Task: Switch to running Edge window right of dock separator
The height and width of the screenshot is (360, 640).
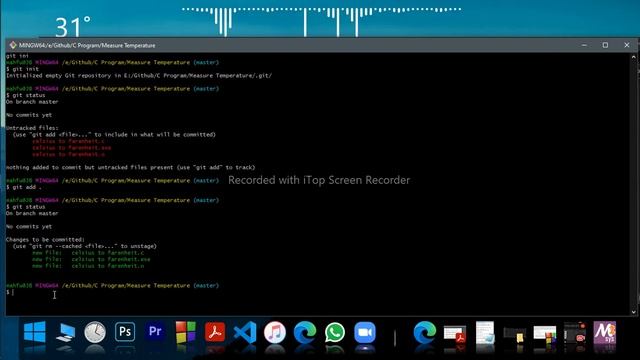Action: [424, 332]
